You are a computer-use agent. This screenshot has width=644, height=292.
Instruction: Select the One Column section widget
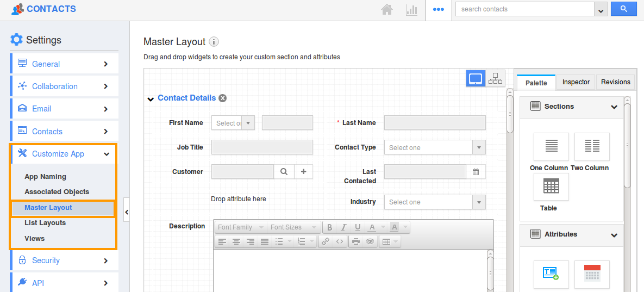[x=551, y=147]
